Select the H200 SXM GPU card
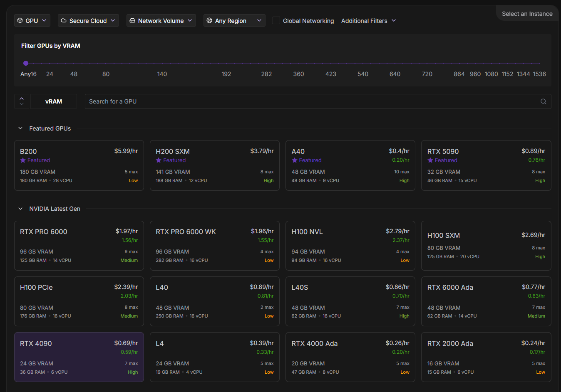 click(215, 165)
